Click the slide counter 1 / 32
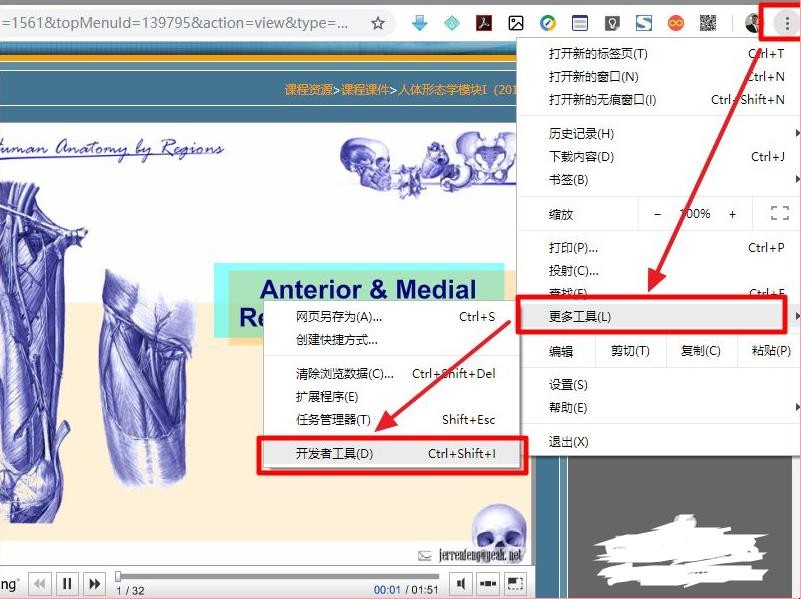 pos(130,590)
